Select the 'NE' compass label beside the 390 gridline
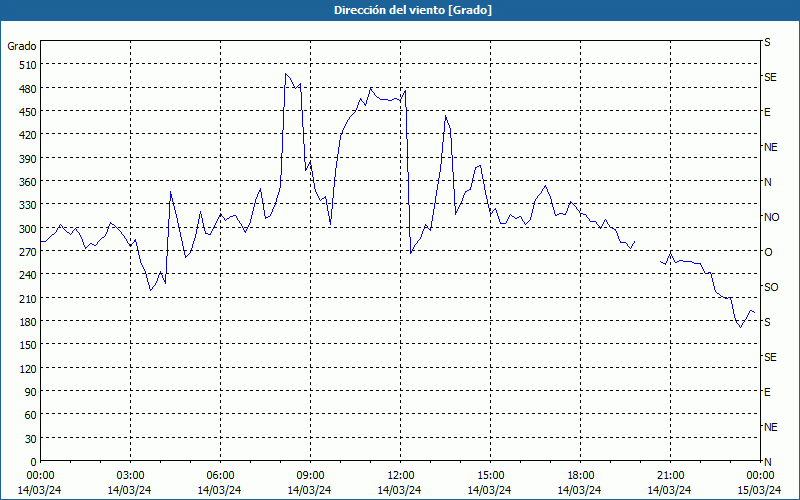 click(771, 147)
